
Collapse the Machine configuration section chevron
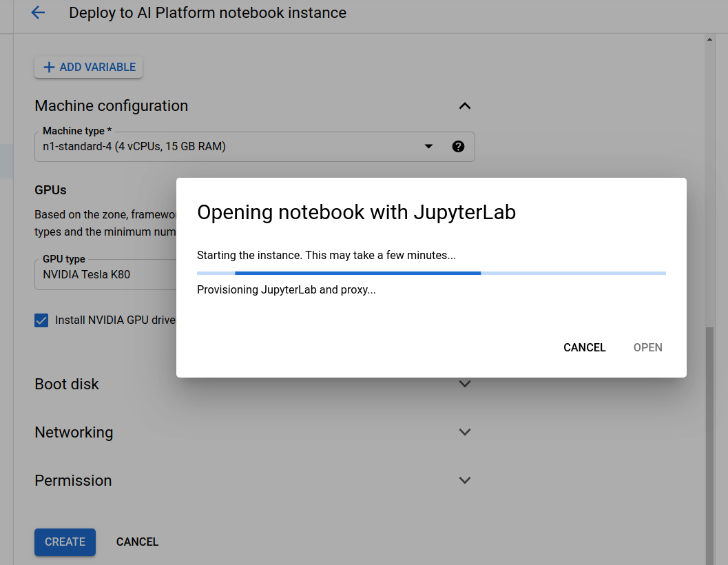(465, 106)
